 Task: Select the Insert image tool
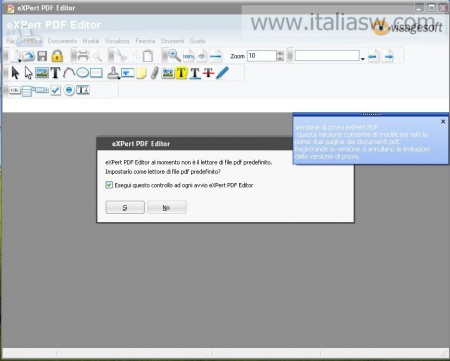point(42,73)
